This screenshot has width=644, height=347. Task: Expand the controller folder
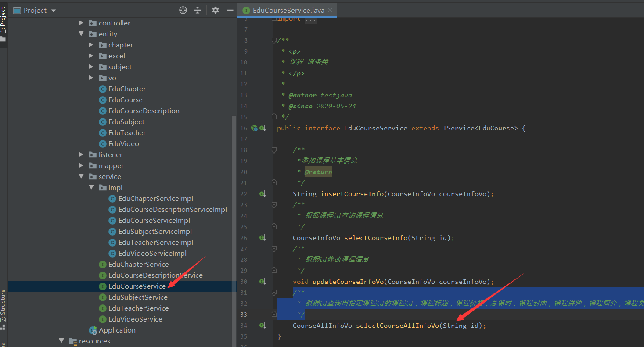tap(81, 23)
